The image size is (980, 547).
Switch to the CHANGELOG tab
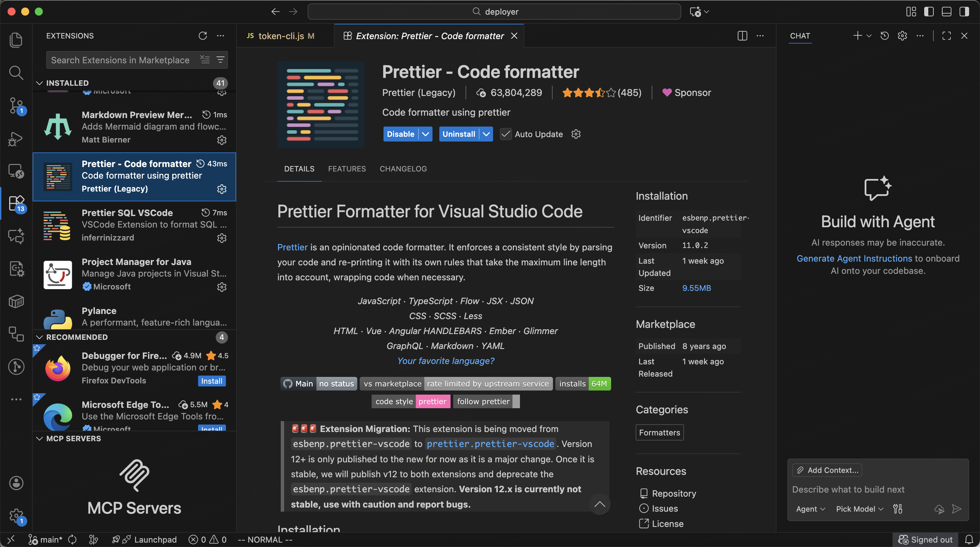[403, 168]
